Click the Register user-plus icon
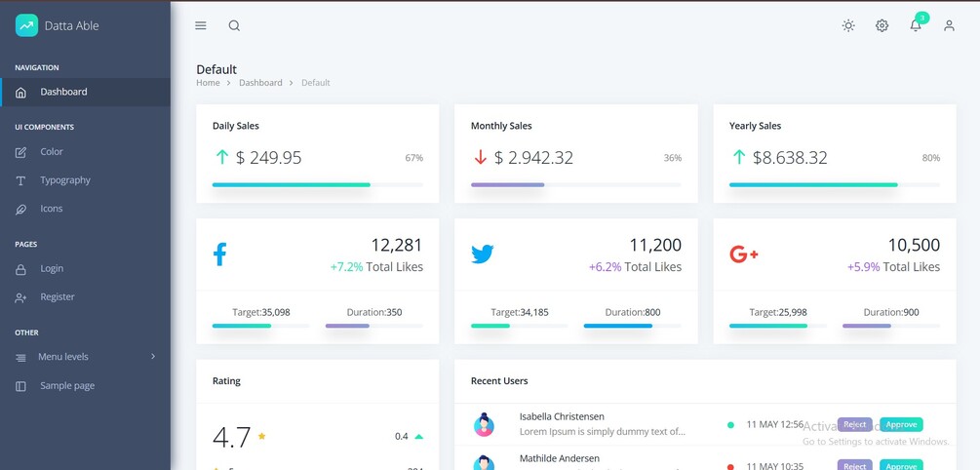Image resolution: width=980 pixels, height=470 pixels. (x=20, y=298)
